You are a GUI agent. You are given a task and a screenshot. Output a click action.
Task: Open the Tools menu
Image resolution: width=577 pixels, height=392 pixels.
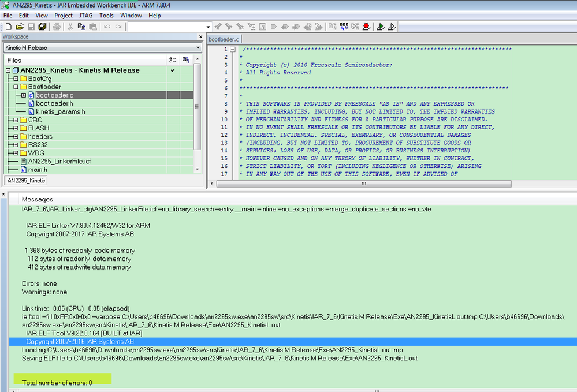click(106, 16)
